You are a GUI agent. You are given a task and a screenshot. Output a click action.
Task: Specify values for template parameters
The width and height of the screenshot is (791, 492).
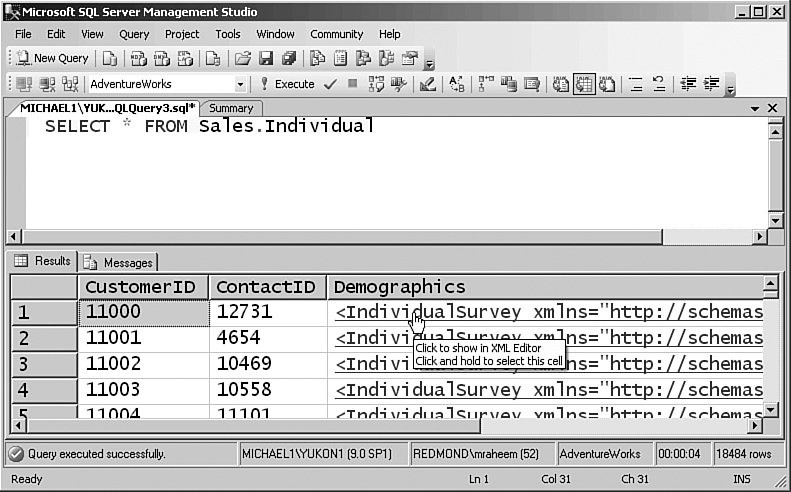point(457,84)
